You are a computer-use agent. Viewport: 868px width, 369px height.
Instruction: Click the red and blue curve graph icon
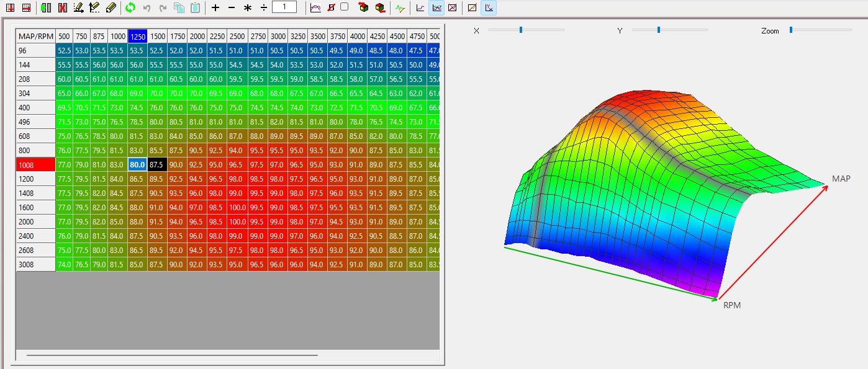(316, 8)
